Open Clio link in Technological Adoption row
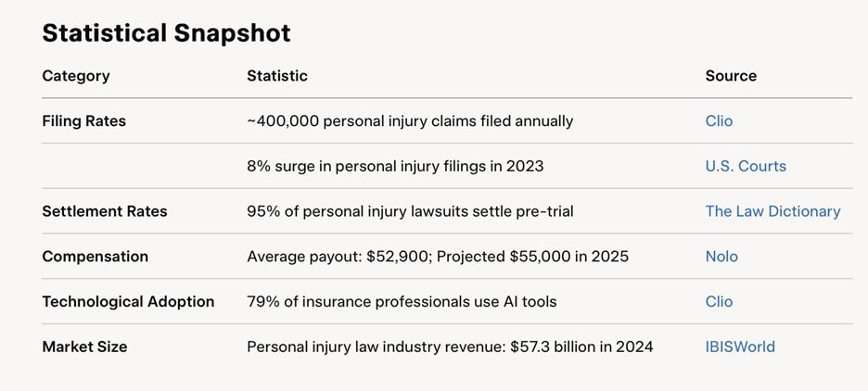The width and height of the screenshot is (868, 391). [x=719, y=301]
